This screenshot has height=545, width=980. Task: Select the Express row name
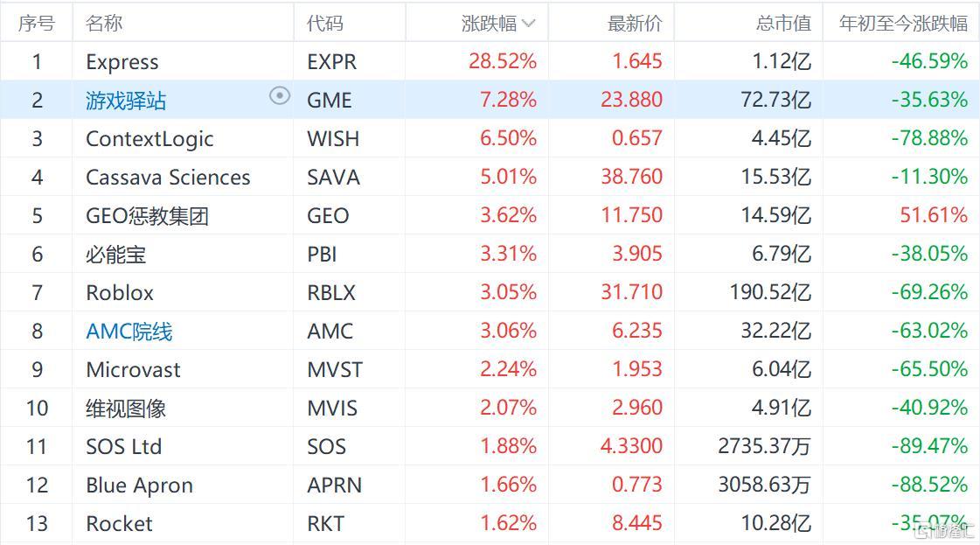click(x=122, y=62)
